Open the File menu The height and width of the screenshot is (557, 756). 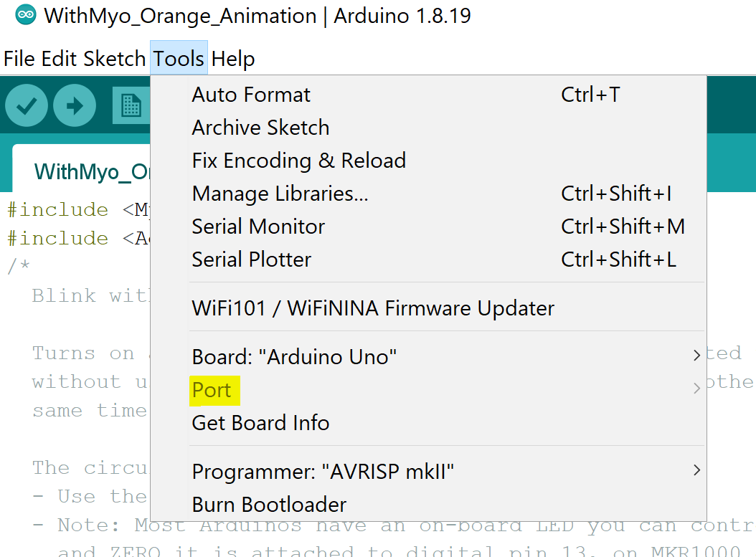coord(19,59)
